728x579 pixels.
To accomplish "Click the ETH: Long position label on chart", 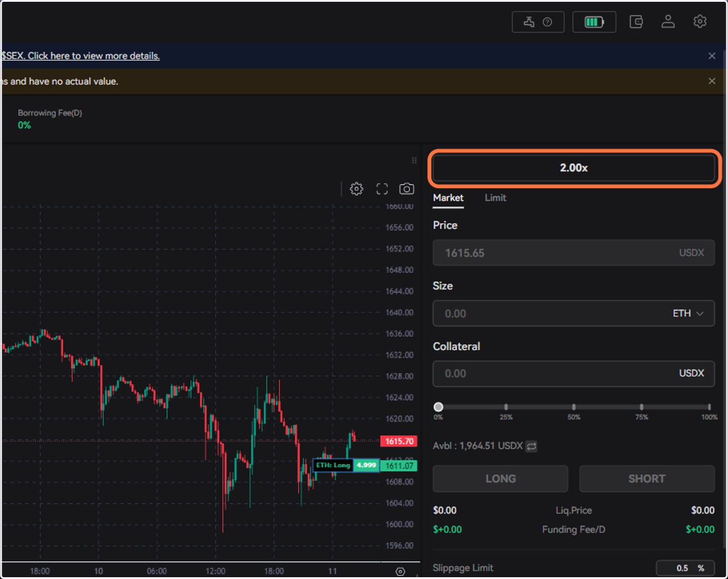I will pyautogui.click(x=333, y=466).
